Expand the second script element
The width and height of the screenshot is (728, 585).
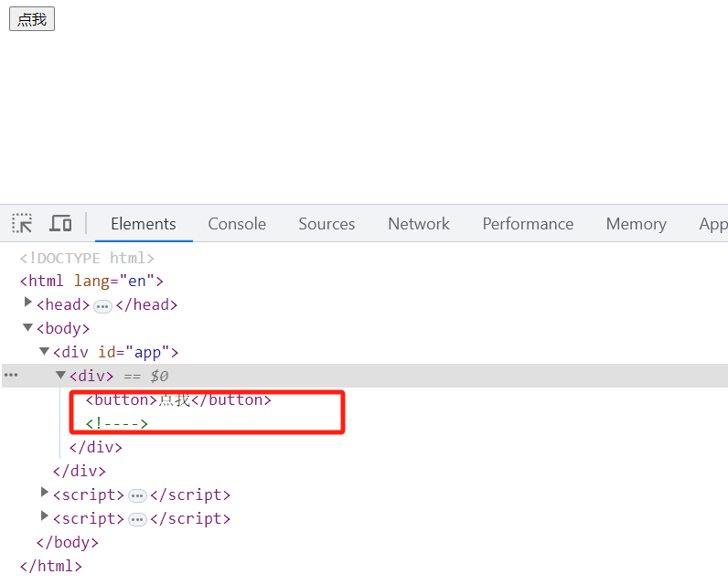[45, 517]
